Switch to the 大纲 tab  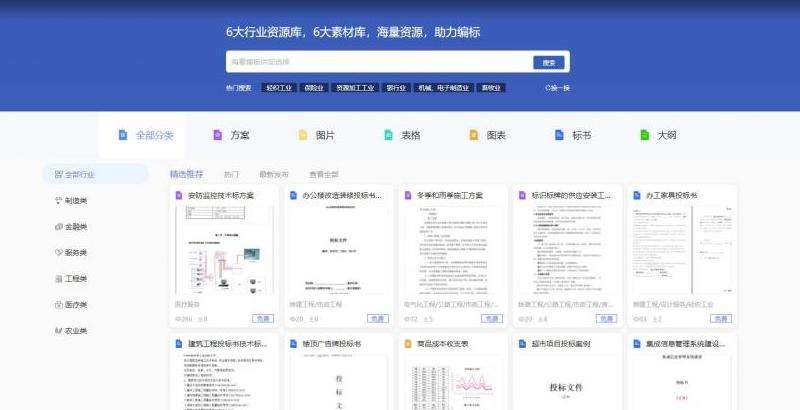coord(659,135)
